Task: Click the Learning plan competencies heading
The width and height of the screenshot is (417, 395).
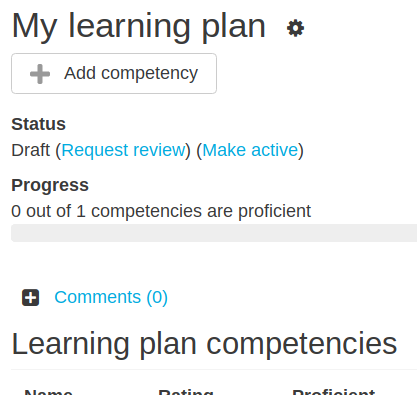Action: pyautogui.click(x=204, y=344)
